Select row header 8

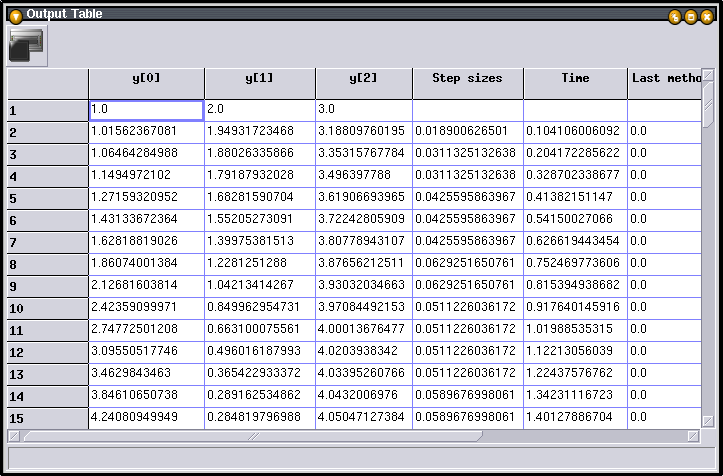tap(47, 265)
